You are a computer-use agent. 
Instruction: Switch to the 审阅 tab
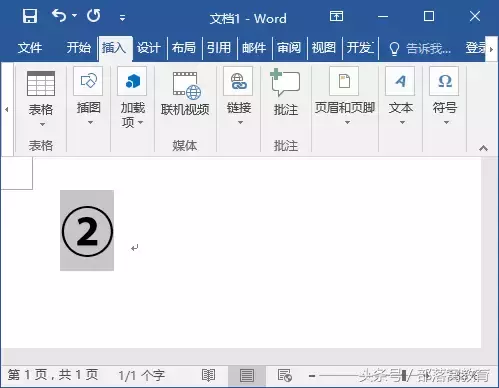(x=289, y=48)
